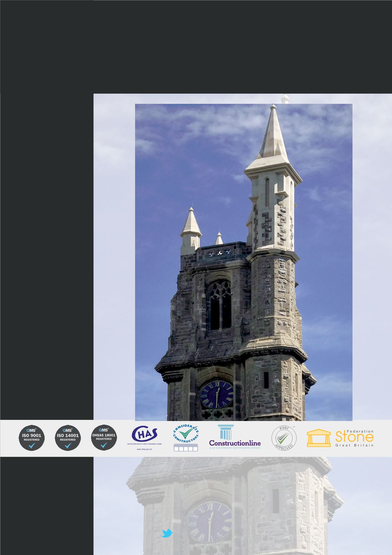Click the blue clock face in the main photo

pos(217,395)
